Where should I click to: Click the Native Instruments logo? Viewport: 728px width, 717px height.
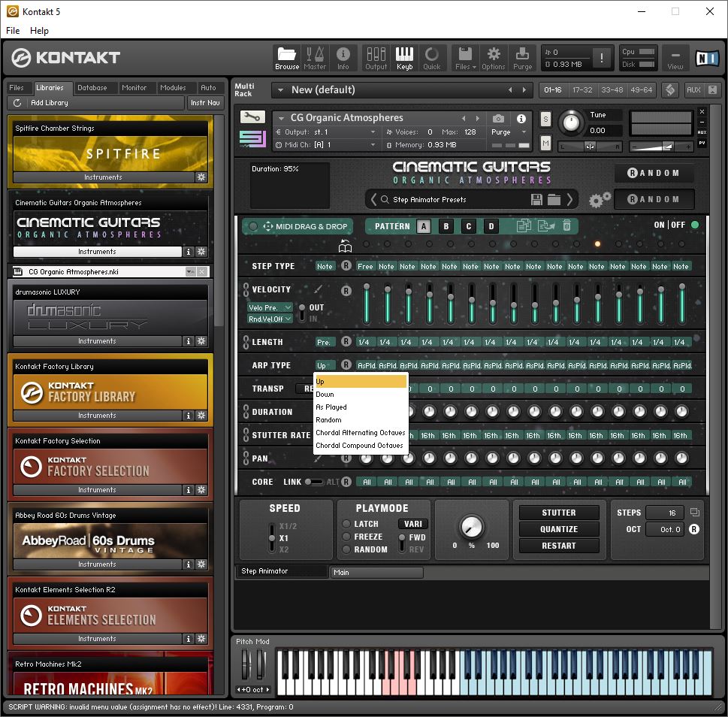point(707,58)
